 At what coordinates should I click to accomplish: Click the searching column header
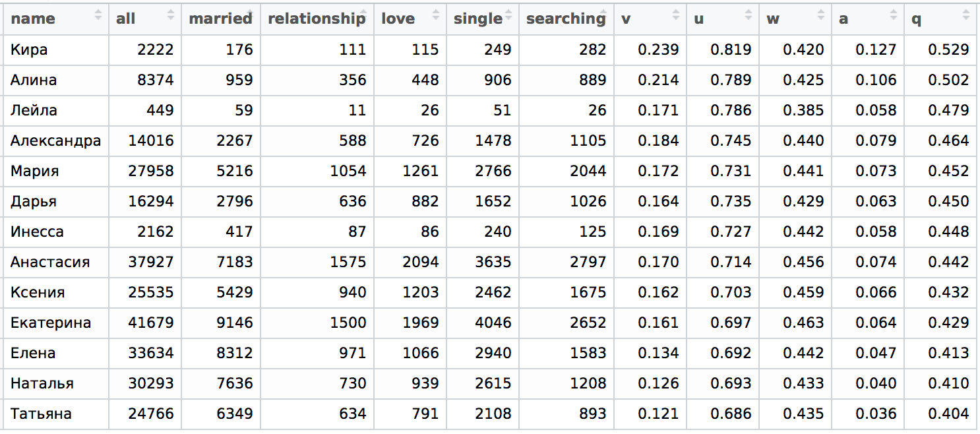click(567, 18)
